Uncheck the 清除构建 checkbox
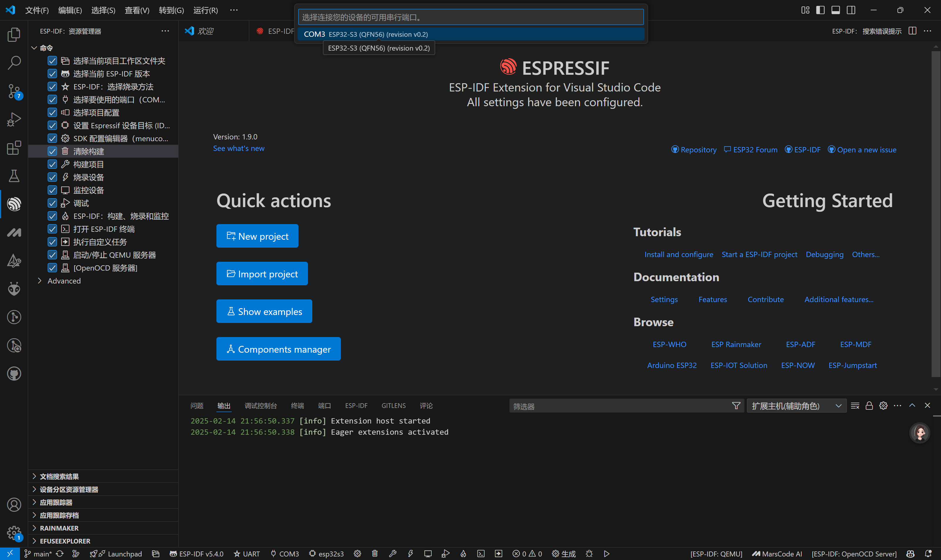Image resolution: width=941 pixels, height=560 pixels. 52,151
